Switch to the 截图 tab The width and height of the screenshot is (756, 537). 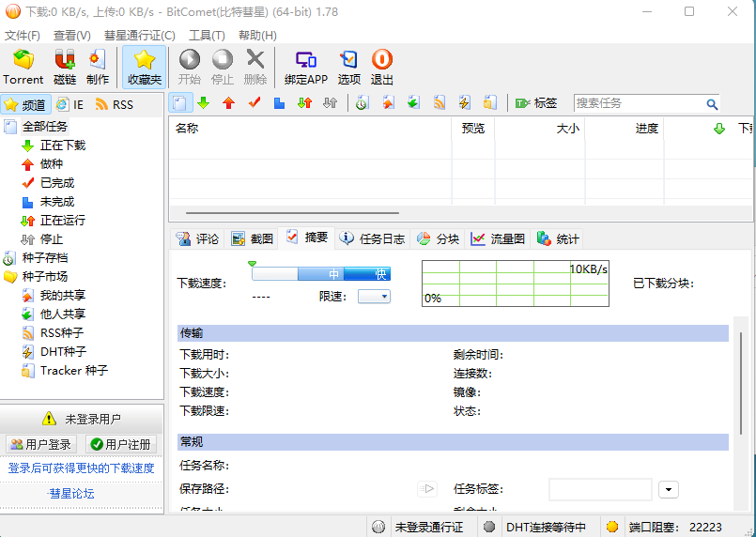pos(253,239)
